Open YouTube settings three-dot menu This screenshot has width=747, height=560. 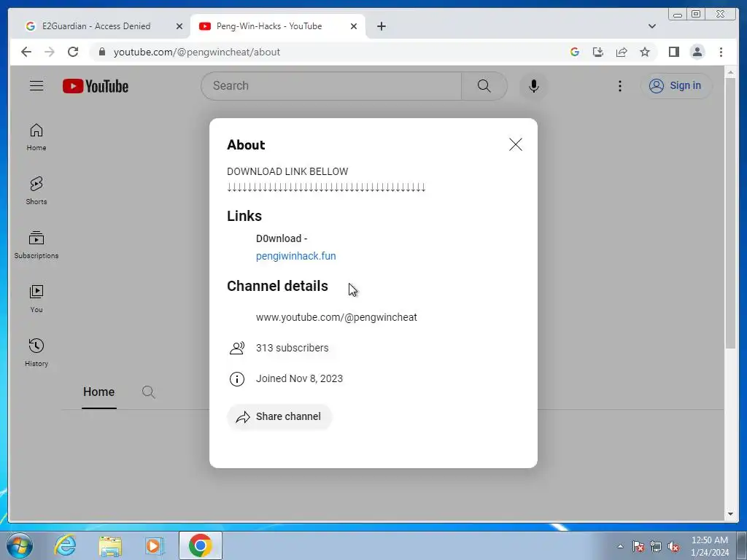pos(620,86)
